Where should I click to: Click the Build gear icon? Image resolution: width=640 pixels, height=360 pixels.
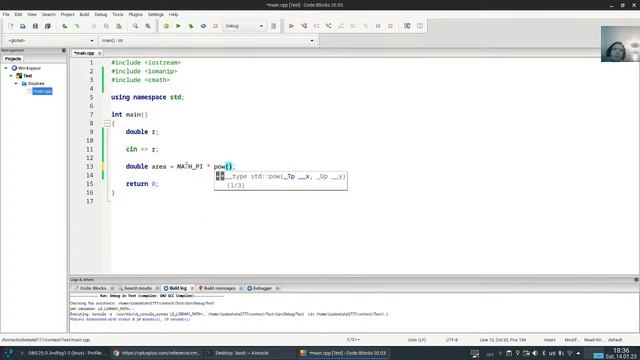click(x=166, y=26)
